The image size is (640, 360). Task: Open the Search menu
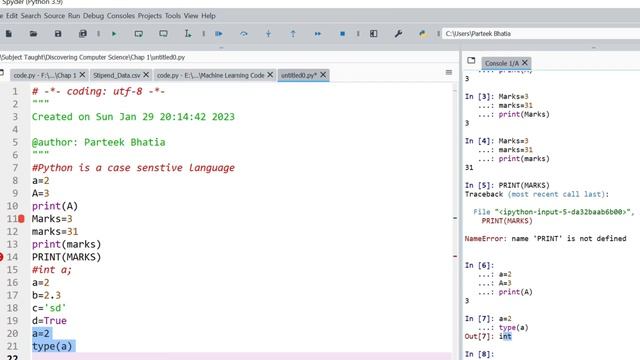tap(31, 16)
